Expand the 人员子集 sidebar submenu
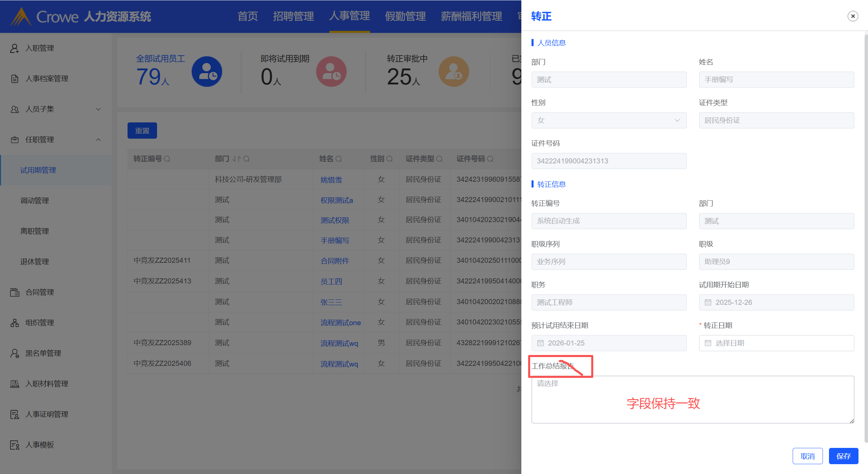 coord(98,109)
